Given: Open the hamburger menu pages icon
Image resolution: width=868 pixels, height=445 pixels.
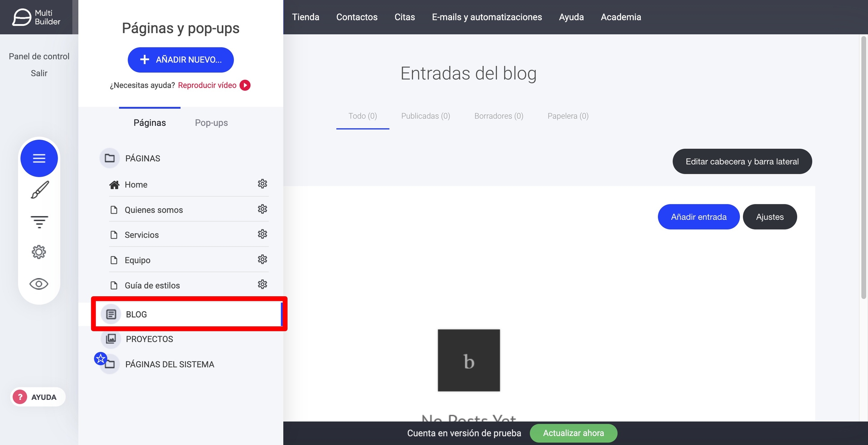Looking at the screenshot, I should [x=39, y=158].
